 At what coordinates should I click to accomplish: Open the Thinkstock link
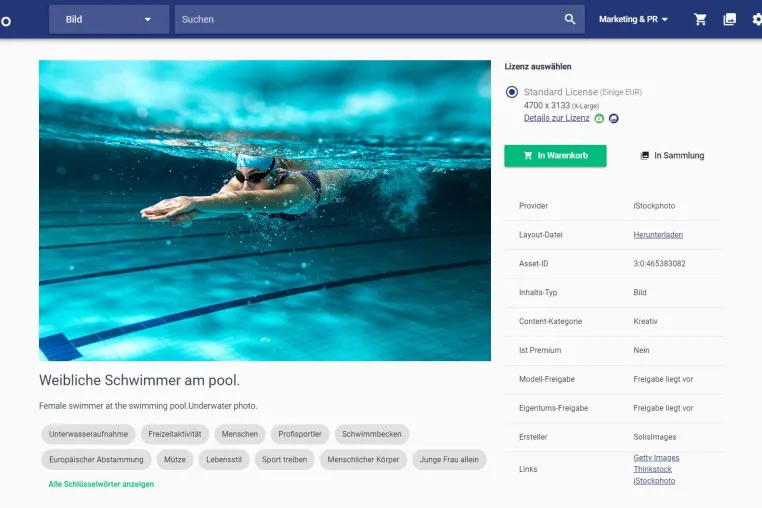pos(652,469)
